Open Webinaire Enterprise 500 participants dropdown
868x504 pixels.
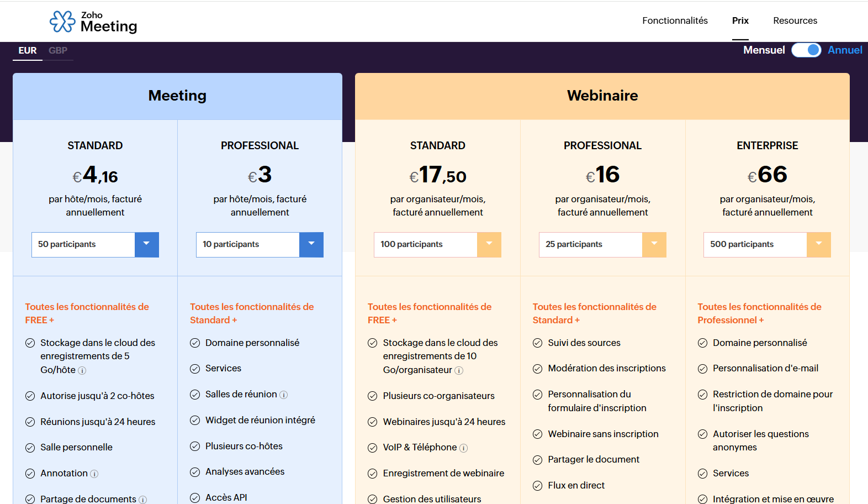(x=767, y=245)
